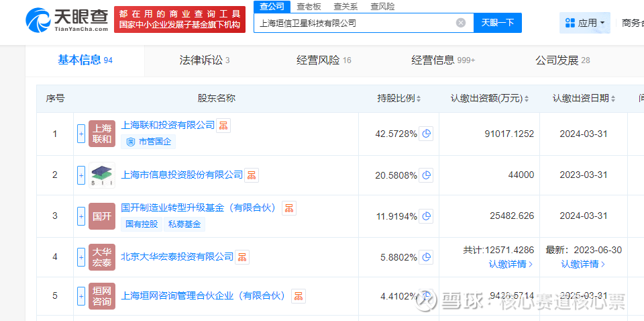Click the 国有控股 tag
The image size is (644, 321).
tap(142, 224)
